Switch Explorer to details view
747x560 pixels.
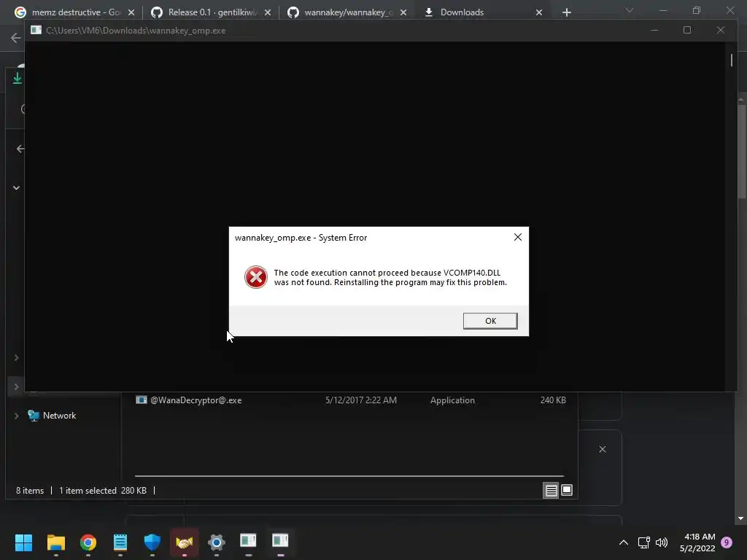551,490
